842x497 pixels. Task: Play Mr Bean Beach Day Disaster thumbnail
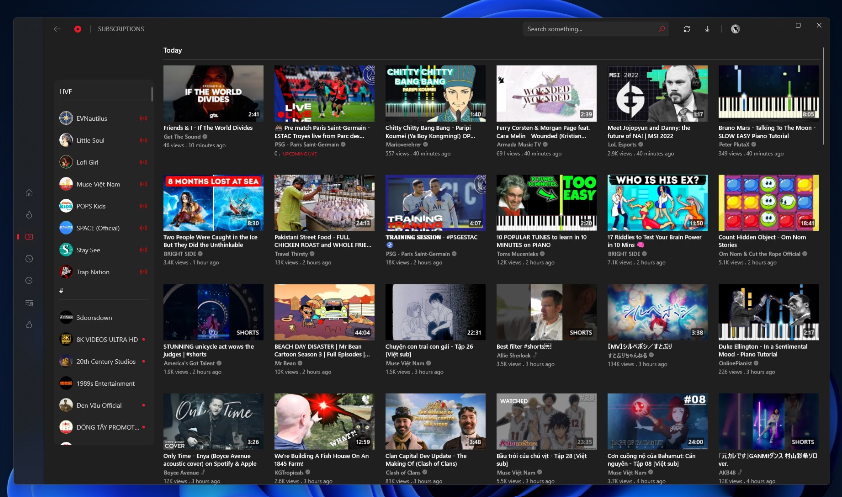coord(324,312)
